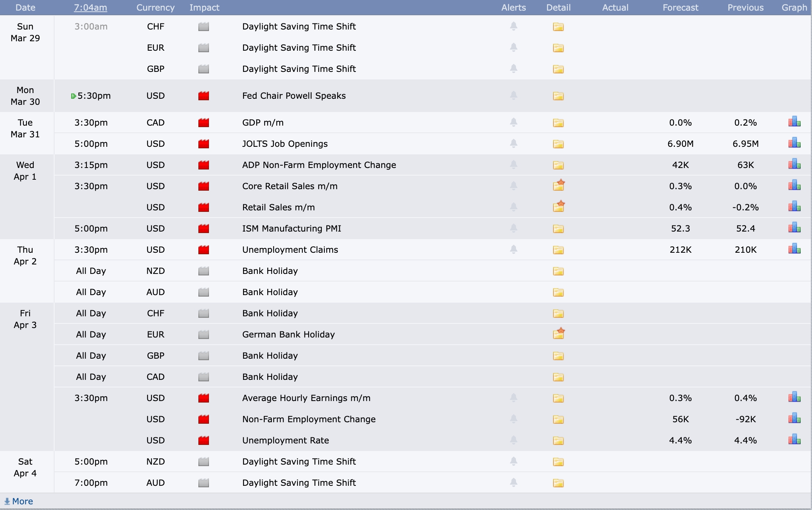Expand Average Hourly Earnings m/m row
Image resolution: width=812 pixels, height=510 pixels.
pos(306,398)
